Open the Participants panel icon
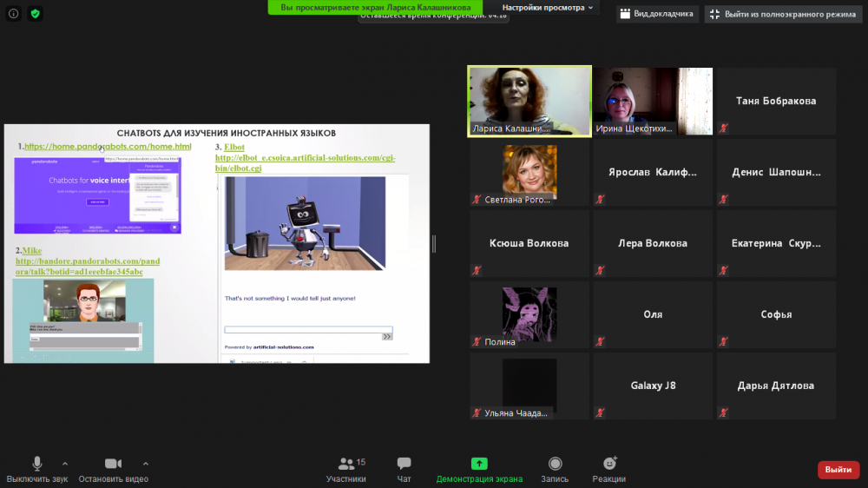Viewport: 868px width, 488px height. point(345,464)
